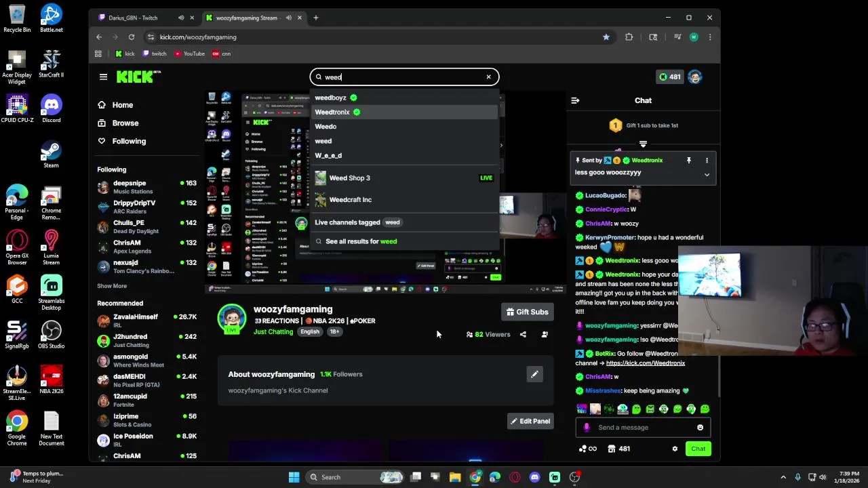Open the 'Weedcraft Inc' category result

pyautogui.click(x=404, y=199)
